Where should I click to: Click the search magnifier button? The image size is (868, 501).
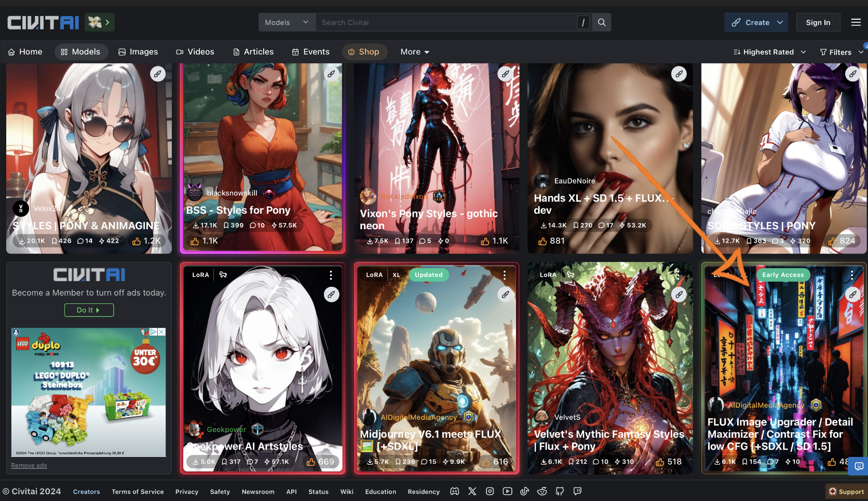click(602, 22)
